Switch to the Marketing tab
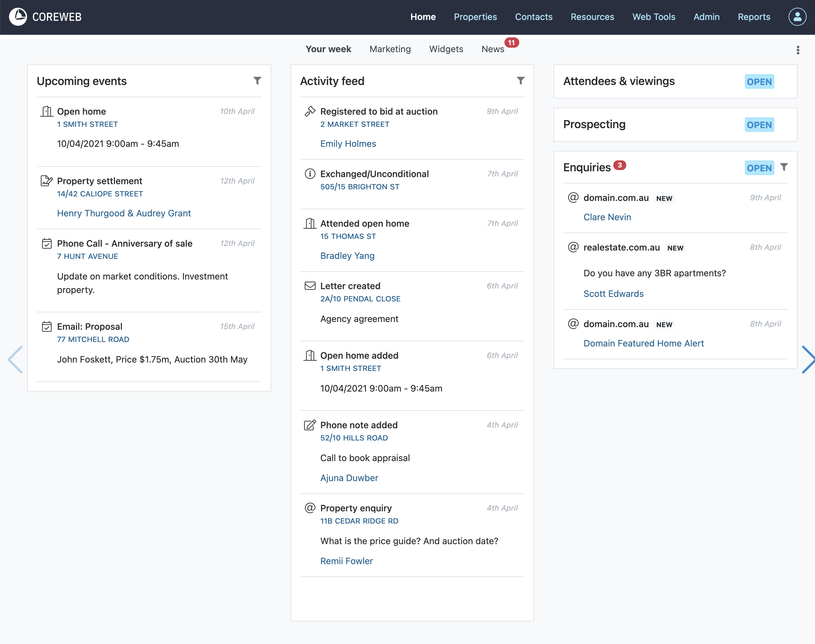This screenshot has height=644, width=815. pos(390,49)
